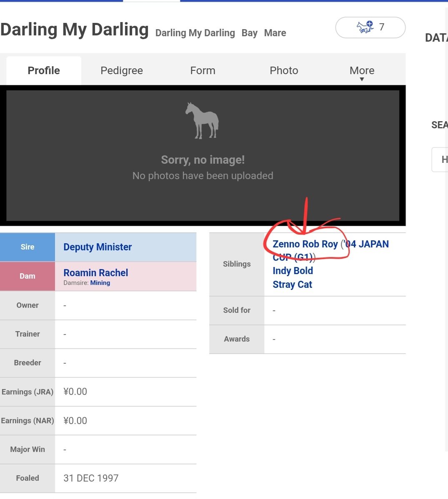Click the Sold for row label
Image resolution: width=448 pixels, height=499 pixels.
click(x=237, y=310)
